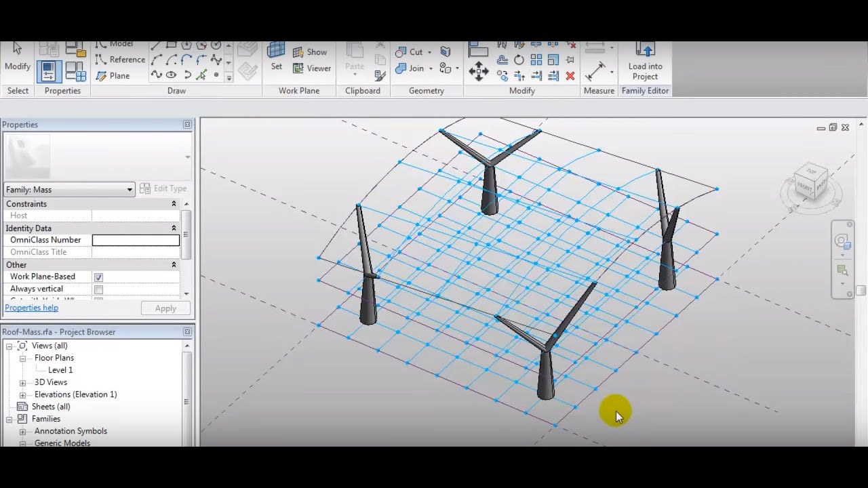Close the Project Browser panel
This screenshot has width=868, height=488.
click(x=187, y=332)
